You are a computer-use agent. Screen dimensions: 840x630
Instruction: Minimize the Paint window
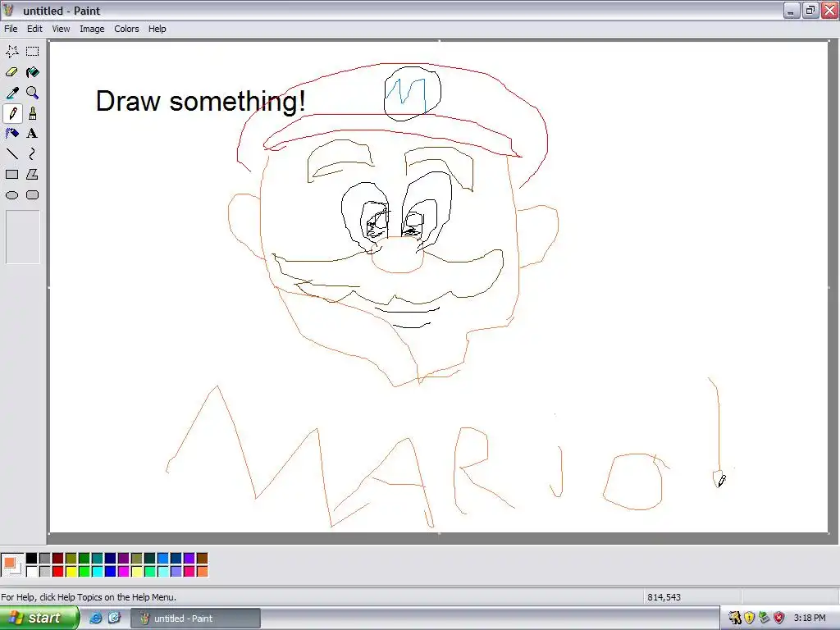click(792, 10)
